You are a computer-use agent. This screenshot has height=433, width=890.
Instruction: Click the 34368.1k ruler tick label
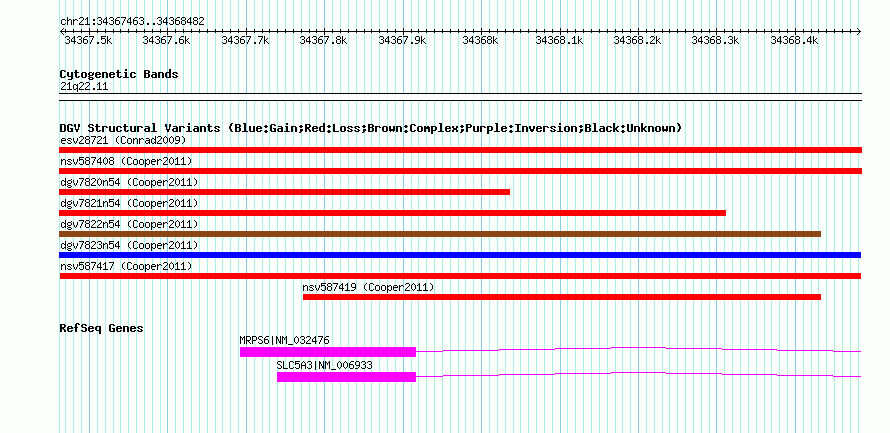pos(559,40)
